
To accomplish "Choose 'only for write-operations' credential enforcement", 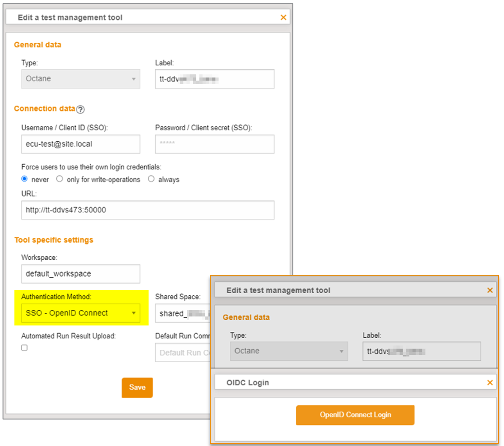I will (x=60, y=179).
